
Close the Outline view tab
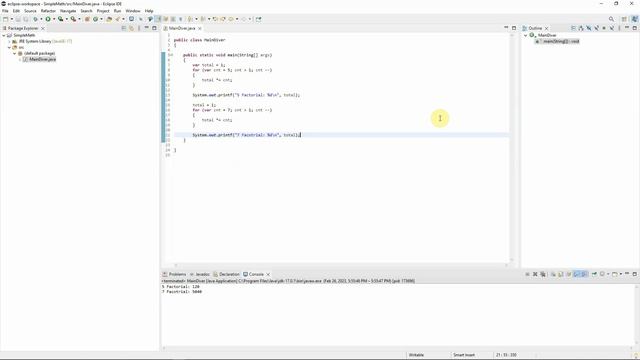547,28
